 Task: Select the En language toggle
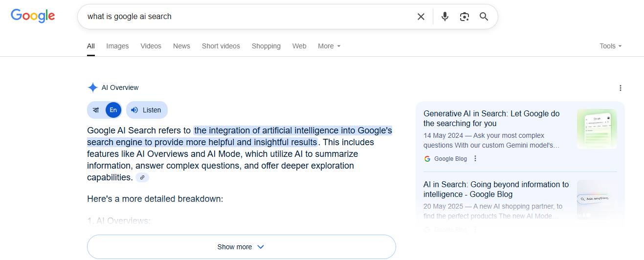tap(113, 110)
